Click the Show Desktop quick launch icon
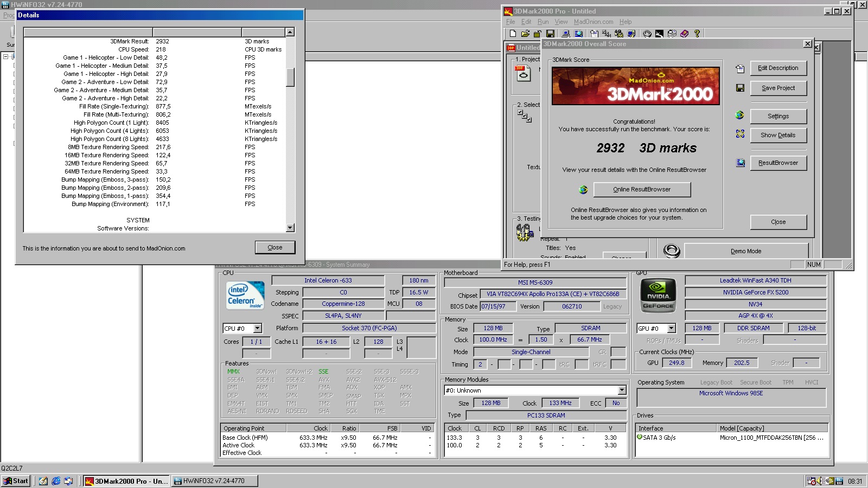Image resolution: width=868 pixels, height=488 pixels. coord(43,481)
